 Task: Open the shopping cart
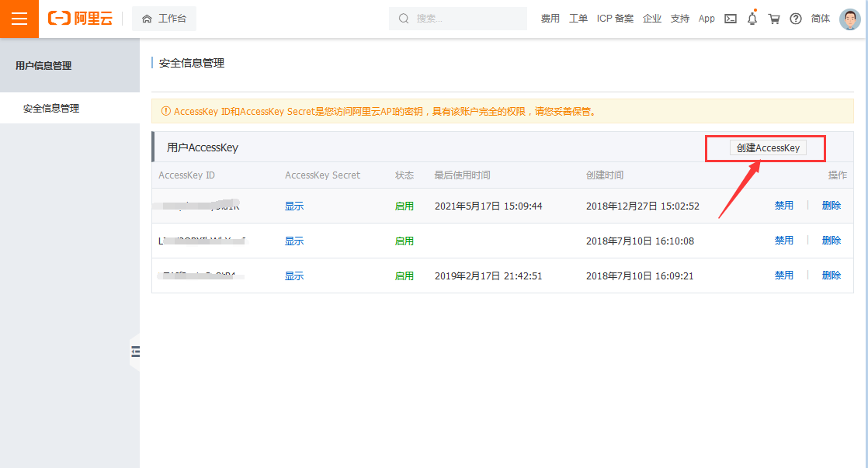[774, 19]
